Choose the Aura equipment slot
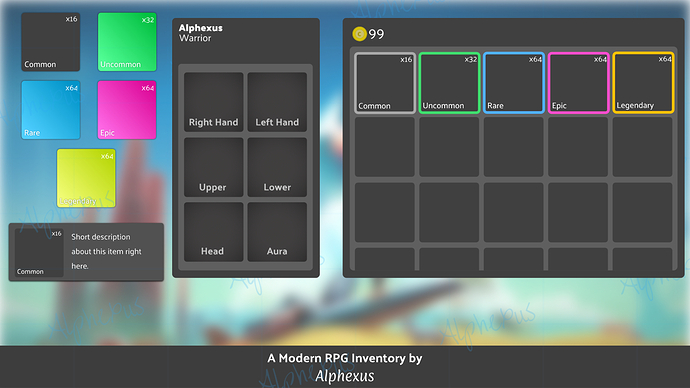This screenshot has height=388, width=690. [277, 232]
